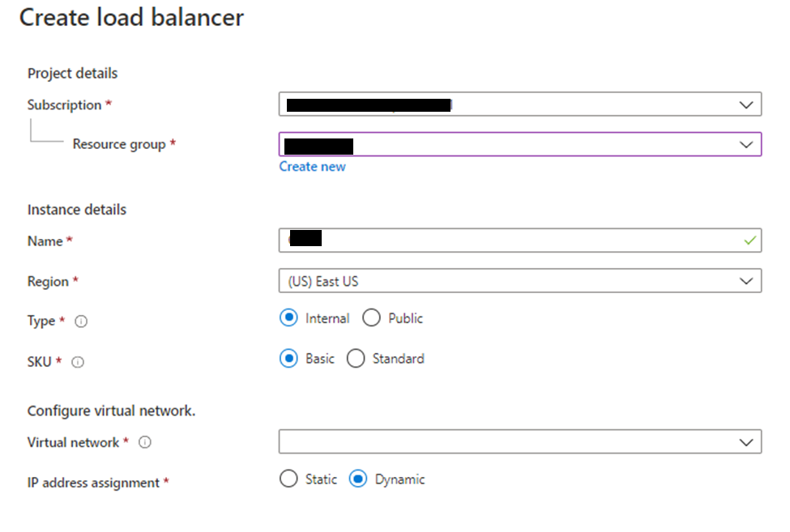
Task: Open the Subscription dropdown
Action: 520,104
